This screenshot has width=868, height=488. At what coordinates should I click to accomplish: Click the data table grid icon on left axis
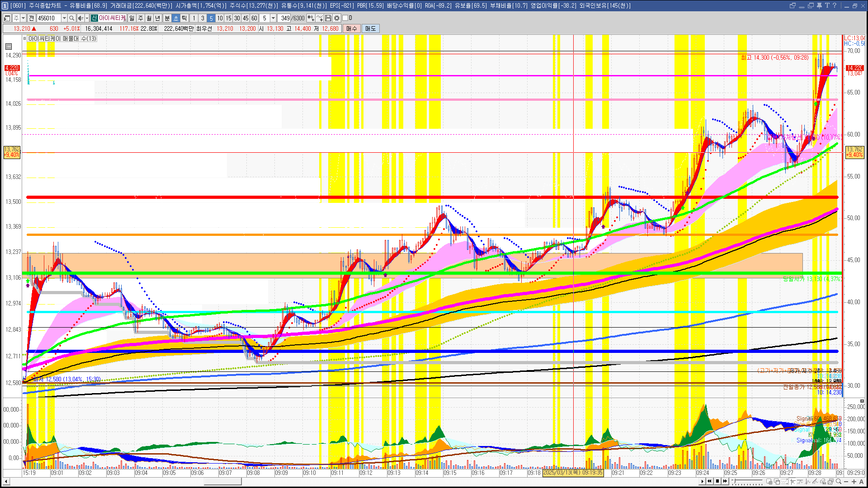pos(9,46)
